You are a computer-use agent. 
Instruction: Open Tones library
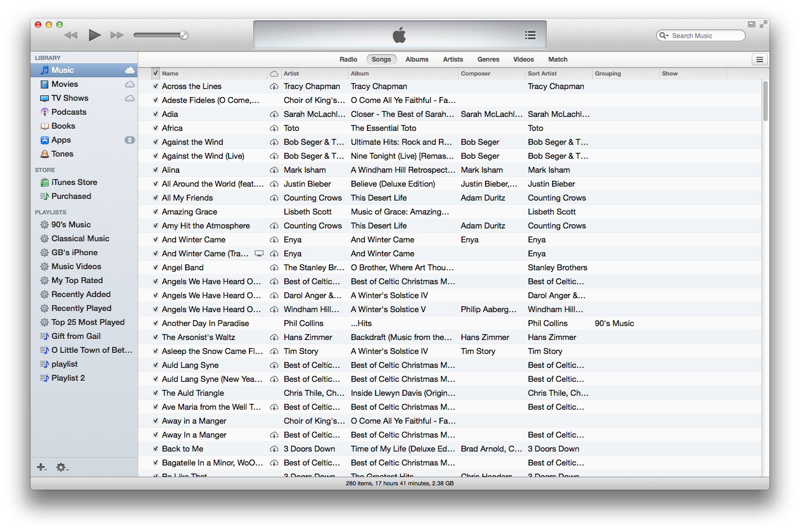[84, 154]
